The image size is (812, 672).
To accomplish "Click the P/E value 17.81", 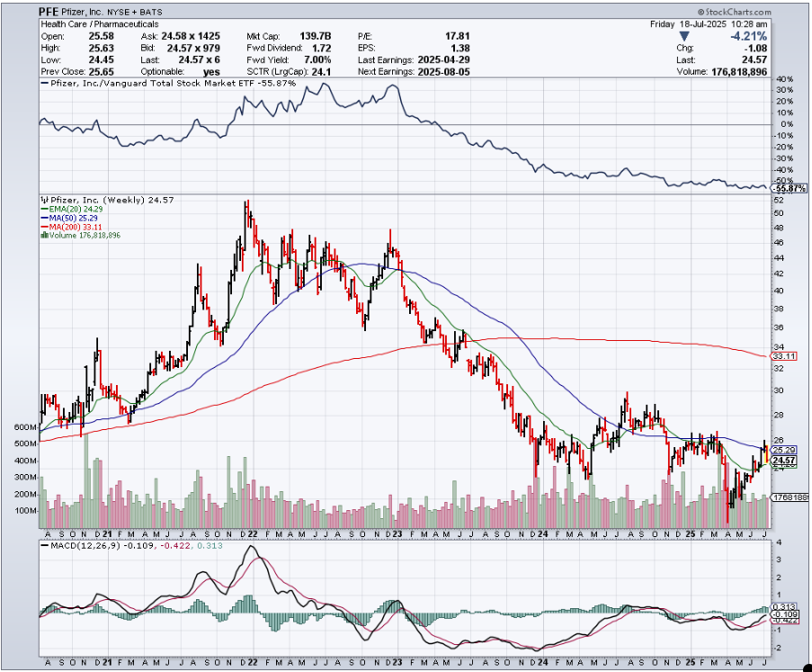I will click(458, 36).
